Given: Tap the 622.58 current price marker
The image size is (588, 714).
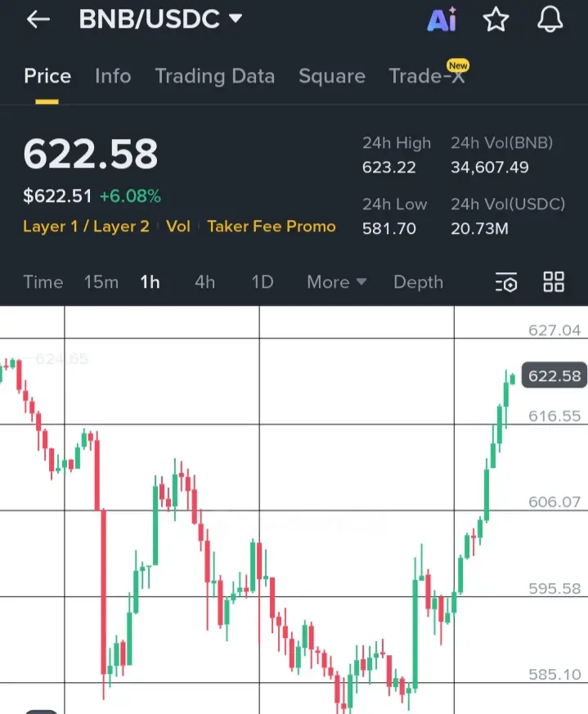Looking at the screenshot, I should click(x=554, y=375).
